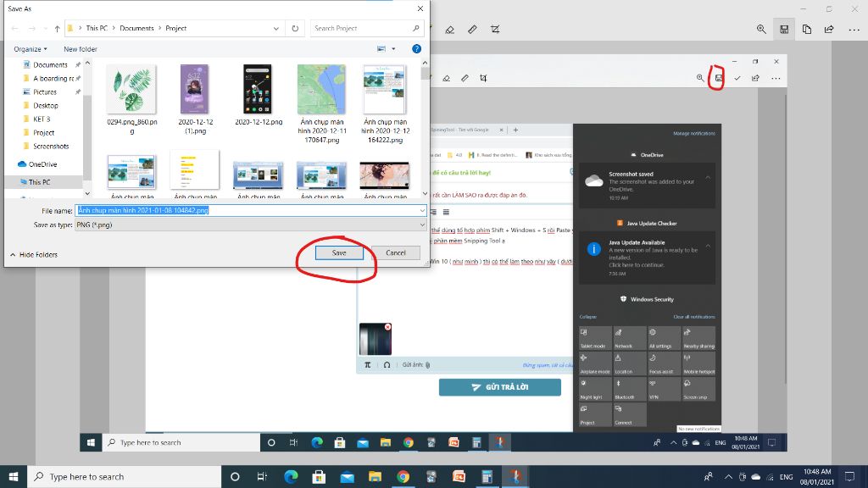Click This PC in address breadcrumb

[x=97, y=28]
